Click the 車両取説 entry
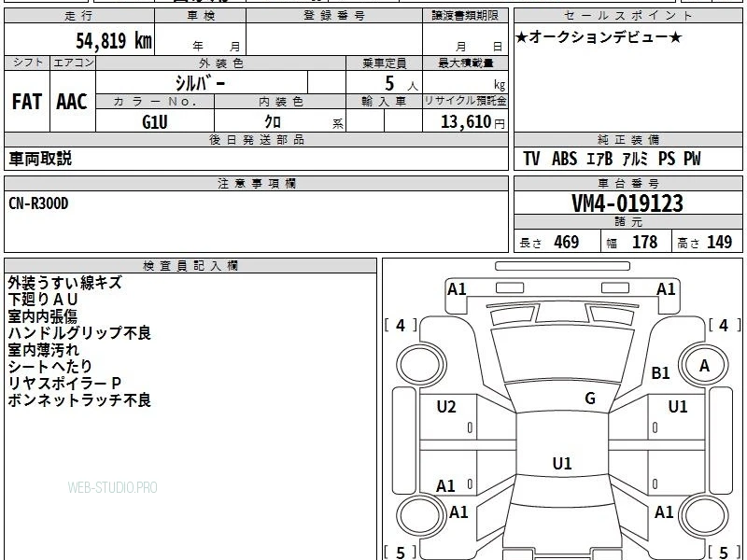Screen dimensions: 747x560 pyautogui.click(x=40, y=159)
